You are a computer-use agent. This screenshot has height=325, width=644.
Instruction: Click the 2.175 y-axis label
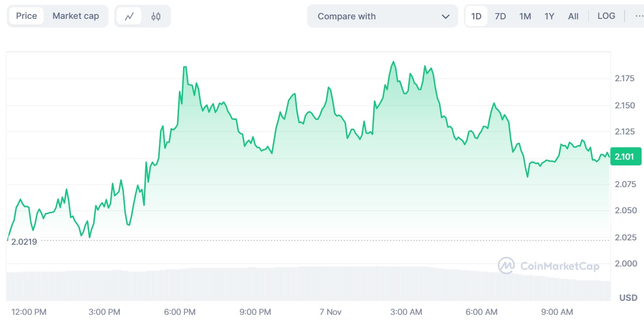point(625,79)
